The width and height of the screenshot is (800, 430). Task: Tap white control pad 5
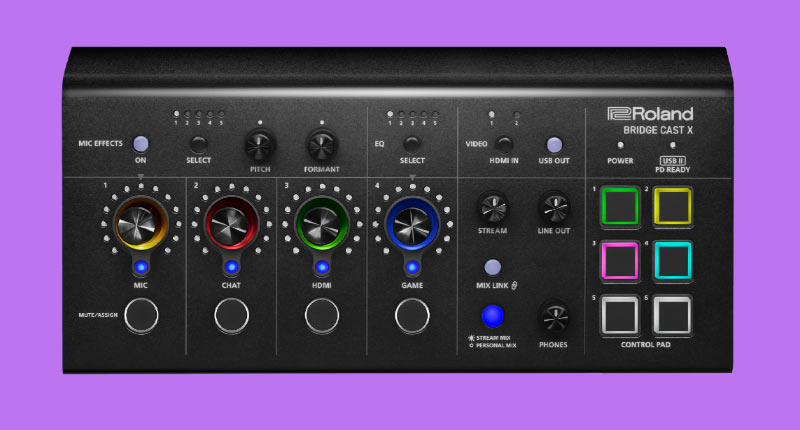tap(620, 315)
